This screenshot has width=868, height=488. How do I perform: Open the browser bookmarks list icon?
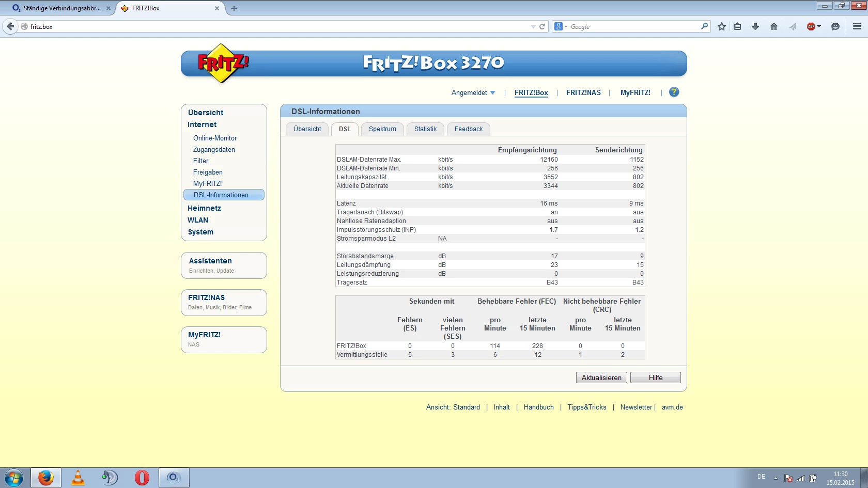(737, 26)
